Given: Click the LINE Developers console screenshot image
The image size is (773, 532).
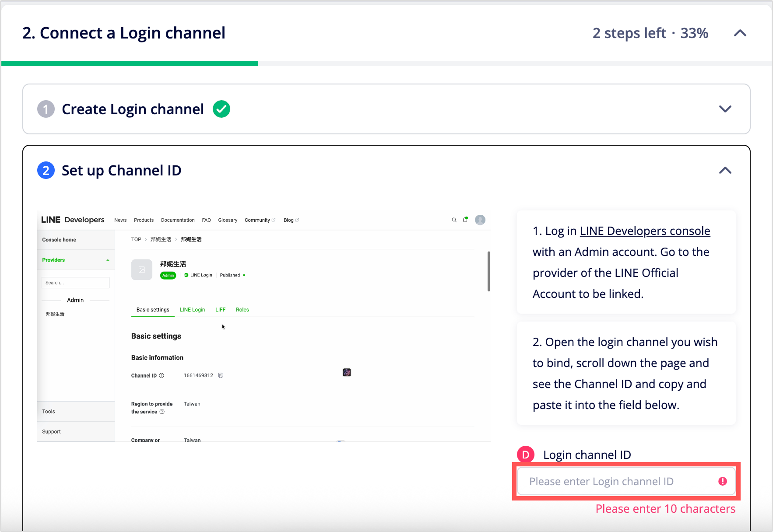Looking at the screenshot, I should (x=264, y=327).
